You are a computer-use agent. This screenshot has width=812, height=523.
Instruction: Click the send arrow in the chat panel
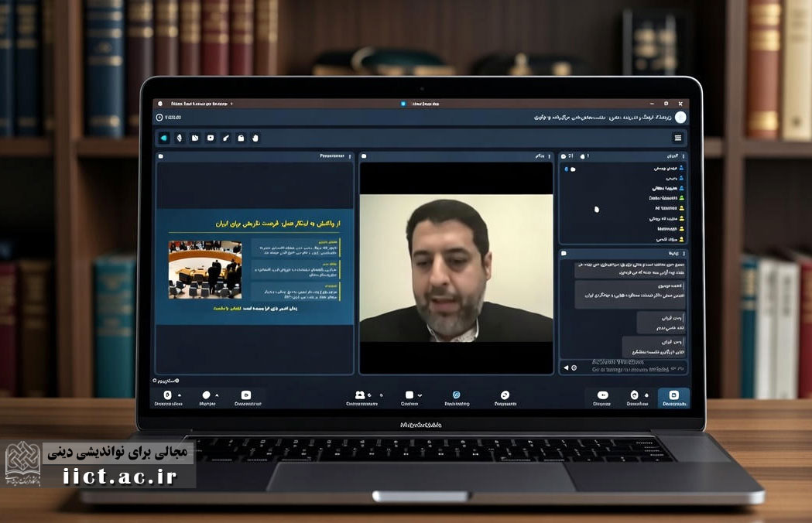(x=566, y=367)
